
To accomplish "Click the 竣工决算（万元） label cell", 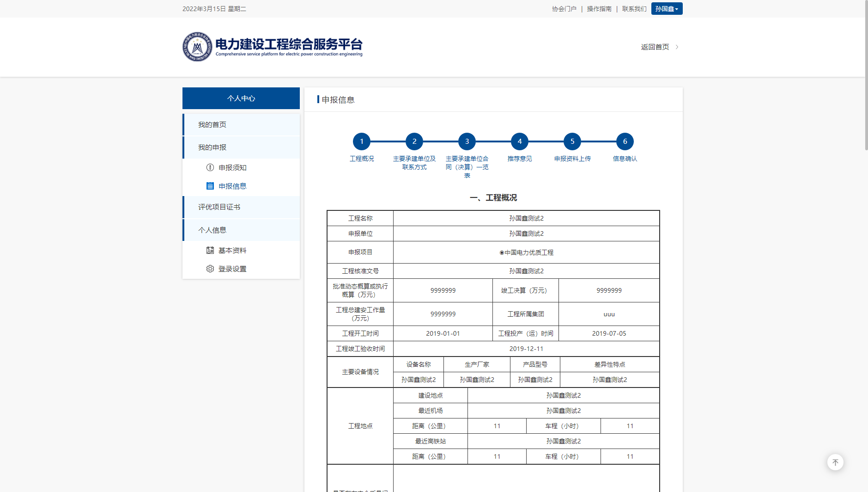I will [x=526, y=290].
